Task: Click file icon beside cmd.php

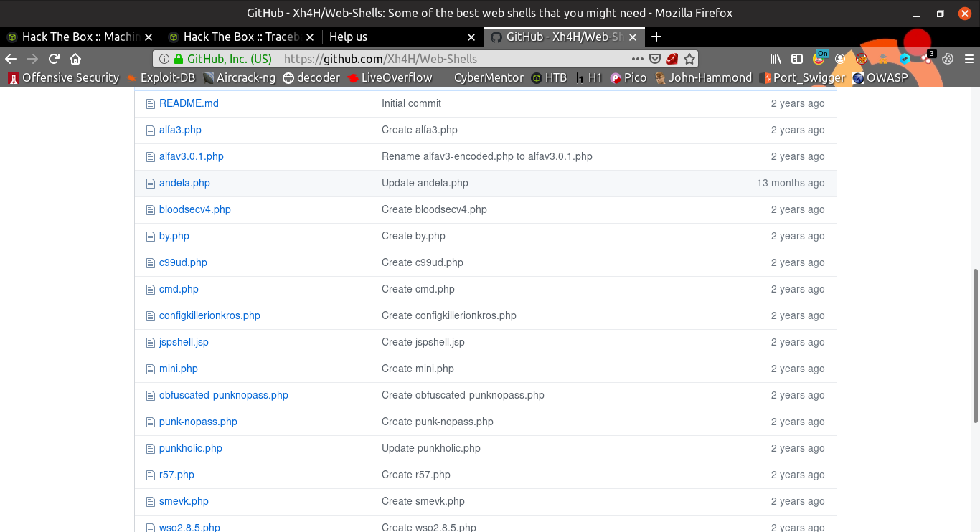Action: coord(151,290)
